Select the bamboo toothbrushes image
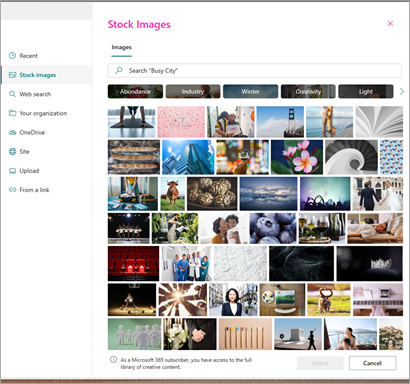The image size is (410, 384). point(245,334)
